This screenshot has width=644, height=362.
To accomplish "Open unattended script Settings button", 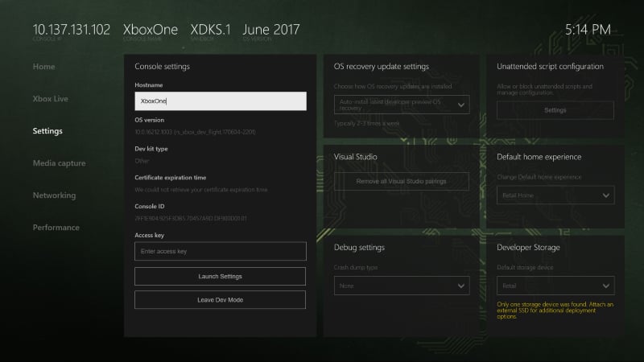I will coord(555,110).
